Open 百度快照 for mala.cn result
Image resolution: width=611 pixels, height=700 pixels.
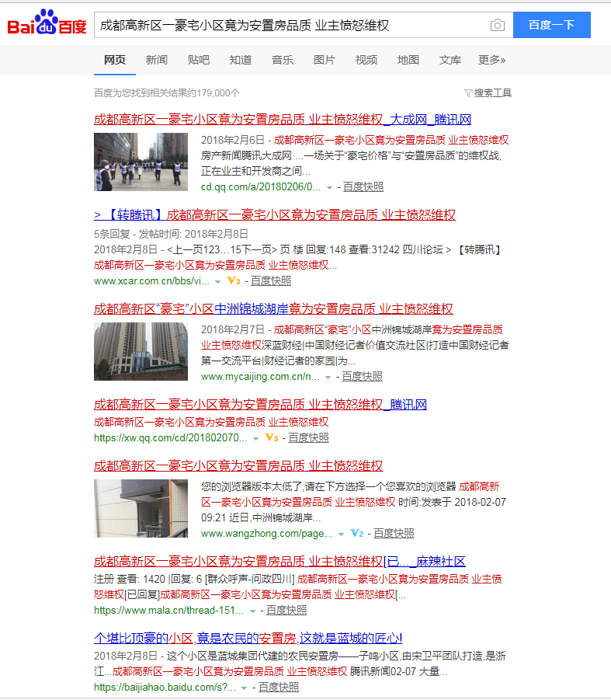[x=286, y=611]
